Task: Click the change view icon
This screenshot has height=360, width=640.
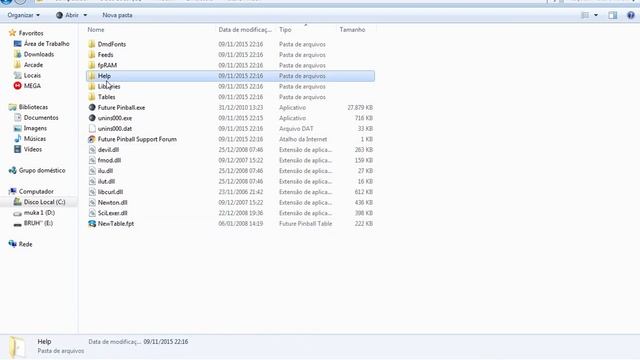Action: 585,15
